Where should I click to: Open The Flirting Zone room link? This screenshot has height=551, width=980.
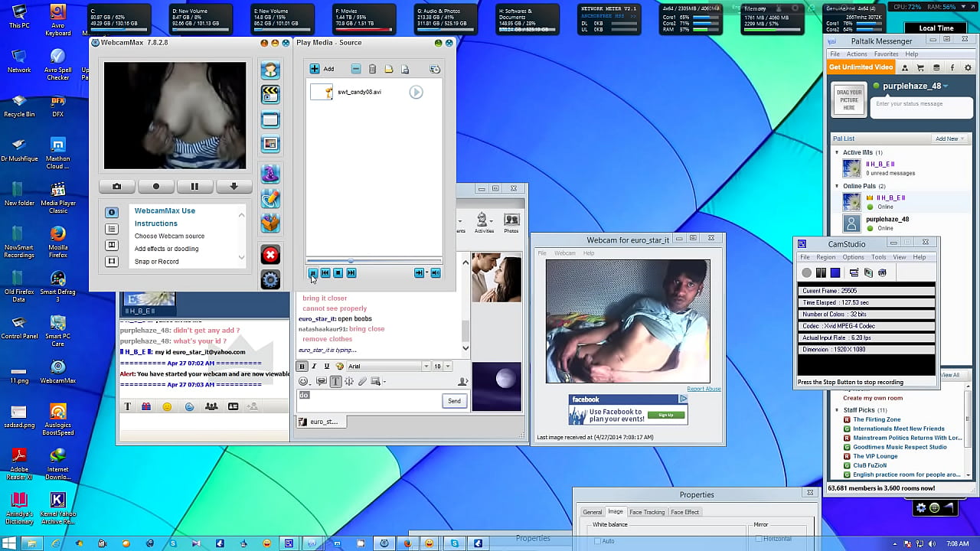tap(877, 419)
